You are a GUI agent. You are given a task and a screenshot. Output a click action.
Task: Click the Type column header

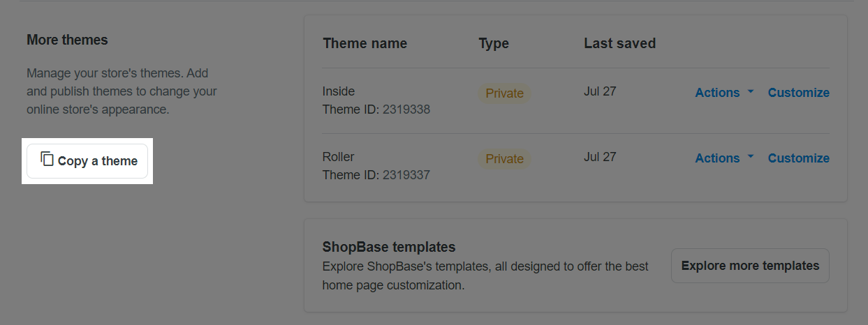[494, 43]
